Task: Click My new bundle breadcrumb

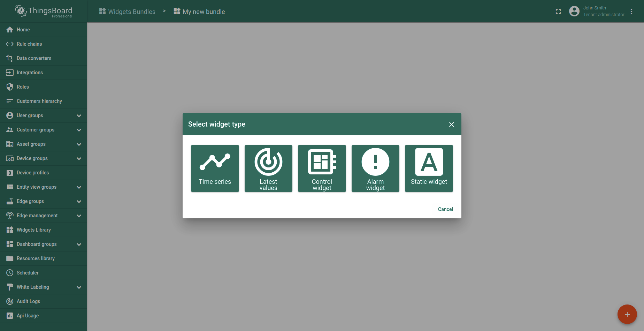Action: [199, 12]
